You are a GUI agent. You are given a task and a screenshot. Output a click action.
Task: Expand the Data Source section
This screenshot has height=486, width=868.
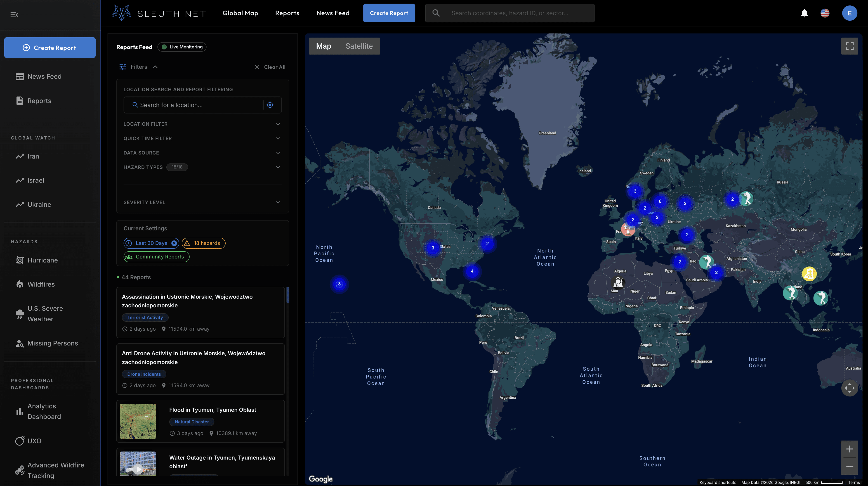tap(202, 153)
